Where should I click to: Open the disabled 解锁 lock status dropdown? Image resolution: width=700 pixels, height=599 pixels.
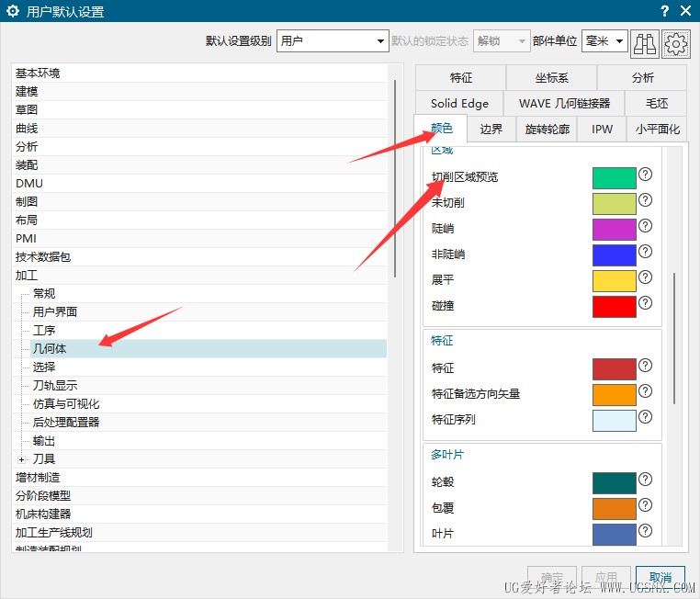502,41
